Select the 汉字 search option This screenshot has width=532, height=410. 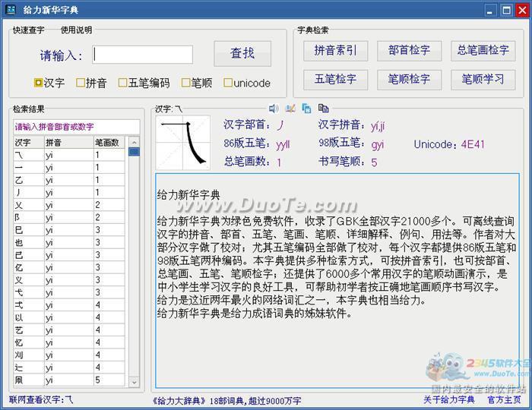pos(49,83)
